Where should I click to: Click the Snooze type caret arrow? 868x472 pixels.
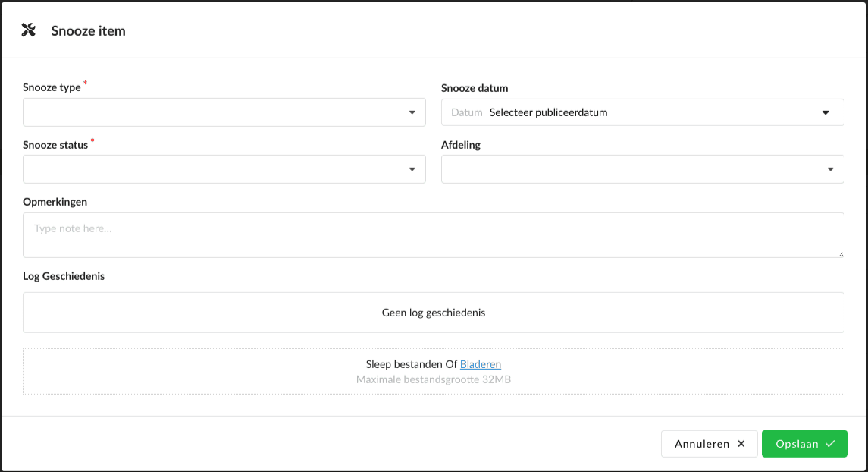[412, 112]
